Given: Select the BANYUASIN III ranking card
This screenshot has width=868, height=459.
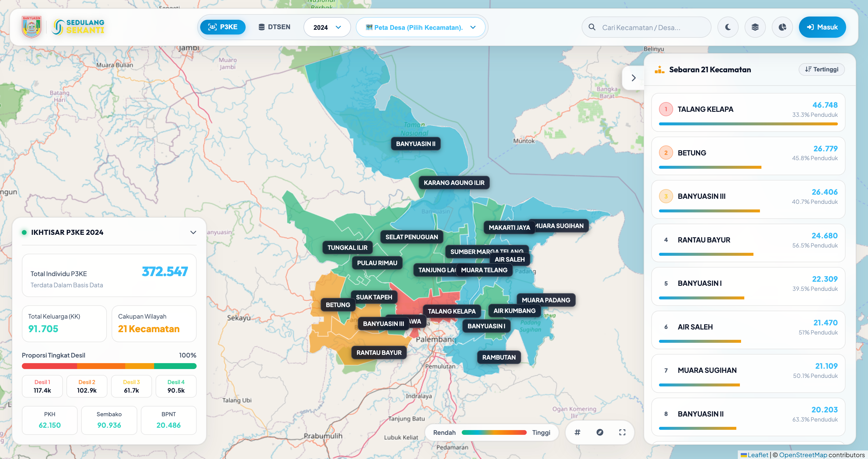Looking at the screenshot, I should click(748, 199).
